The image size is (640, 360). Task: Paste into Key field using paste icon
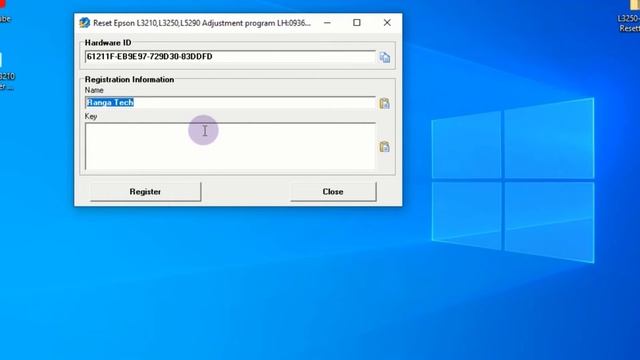point(384,147)
